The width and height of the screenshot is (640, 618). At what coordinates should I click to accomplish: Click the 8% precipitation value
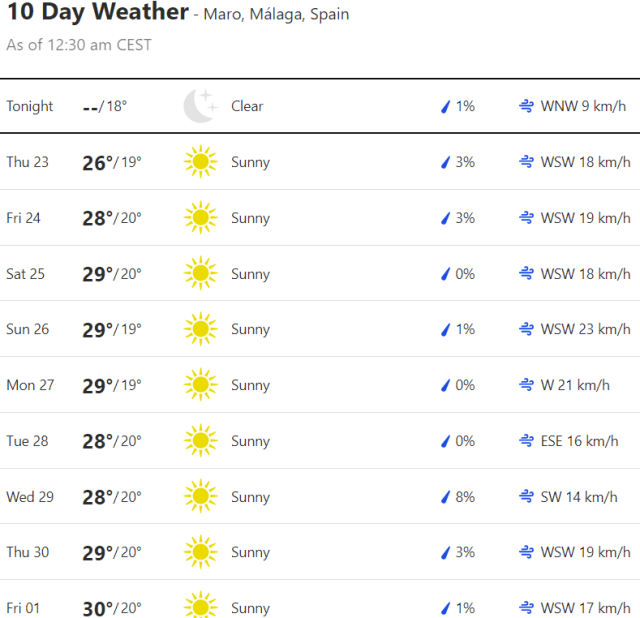465,497
